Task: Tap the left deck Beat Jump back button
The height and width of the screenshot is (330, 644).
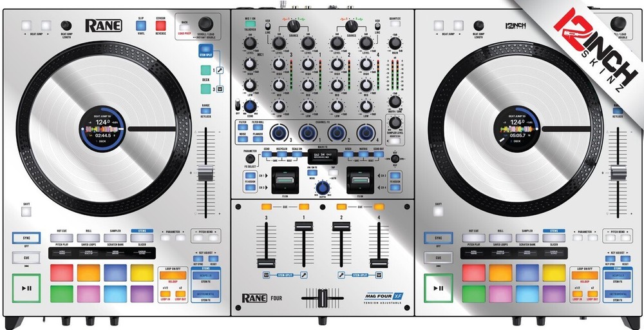Action: pos(26,26)
